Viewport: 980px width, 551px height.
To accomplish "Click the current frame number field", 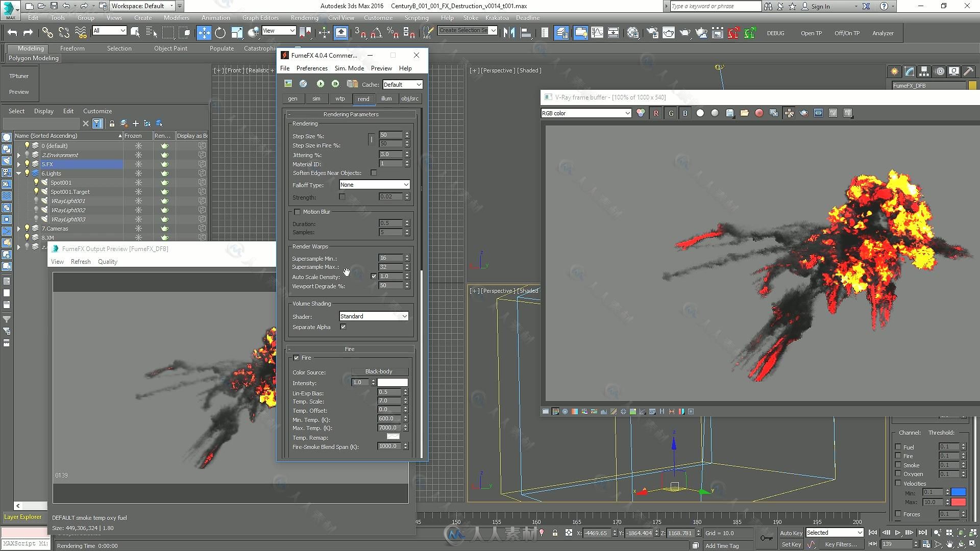I will click(897, 544).
